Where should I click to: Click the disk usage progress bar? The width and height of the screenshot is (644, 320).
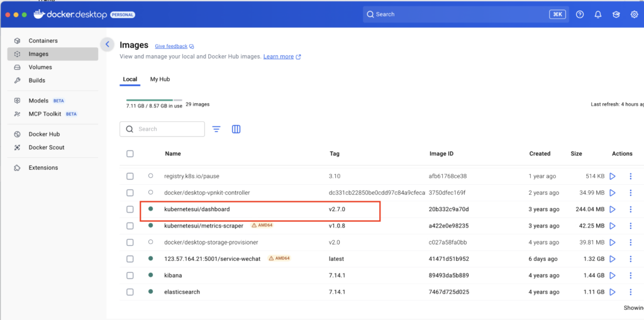click(154, 100)
